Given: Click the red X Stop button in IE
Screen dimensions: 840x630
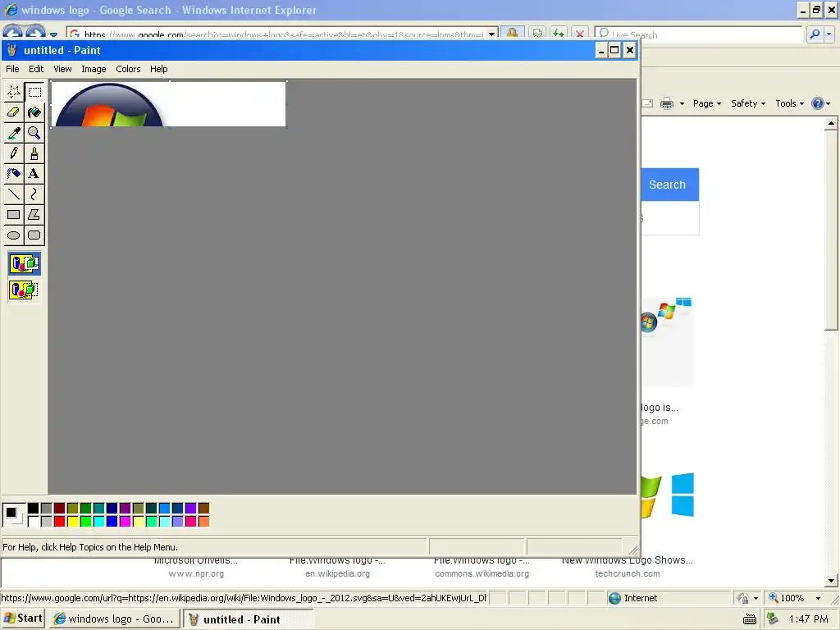Looking at the screenshot, I should click(x=580, y=34).
